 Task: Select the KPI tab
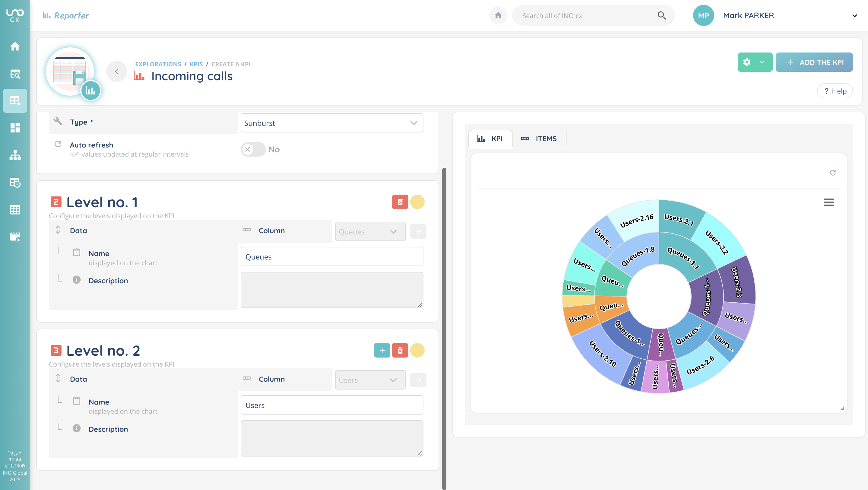pos(490,138)
